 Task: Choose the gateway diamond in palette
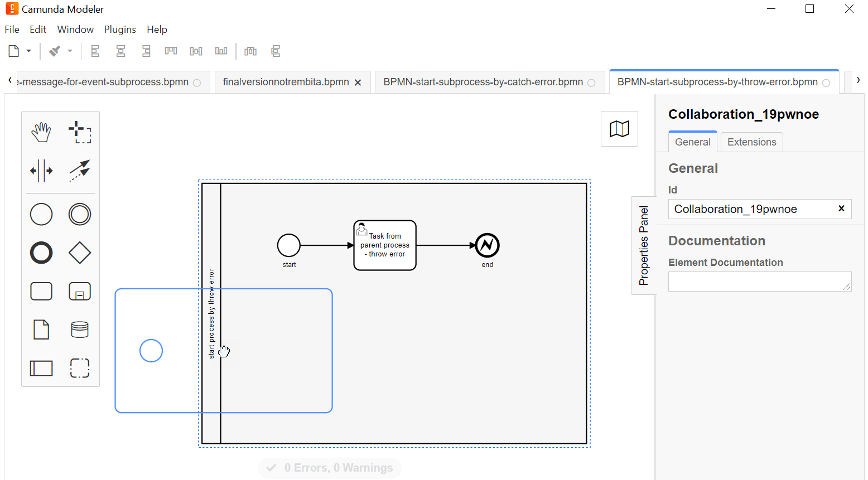click(x=80, y=253)
